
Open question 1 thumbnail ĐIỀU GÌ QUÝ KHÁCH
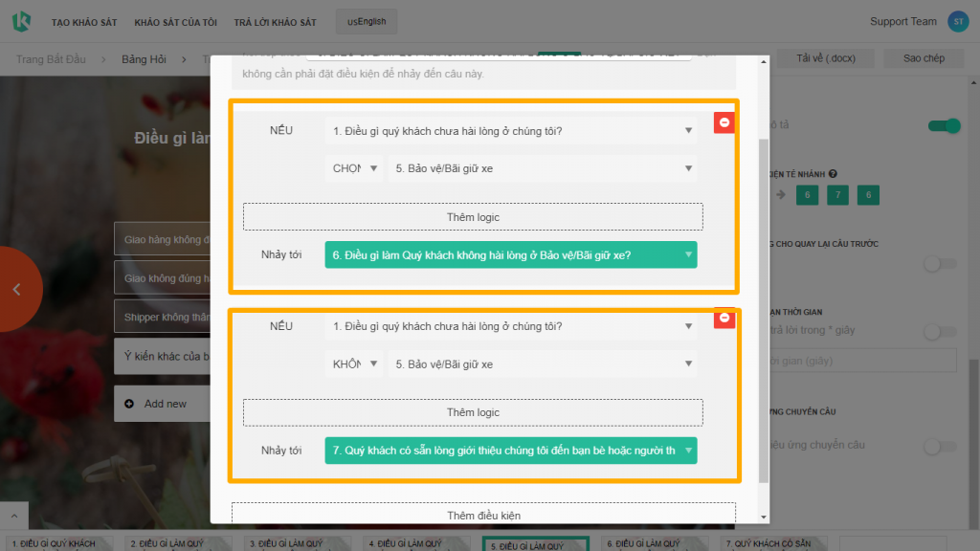(x=59, y=543)
